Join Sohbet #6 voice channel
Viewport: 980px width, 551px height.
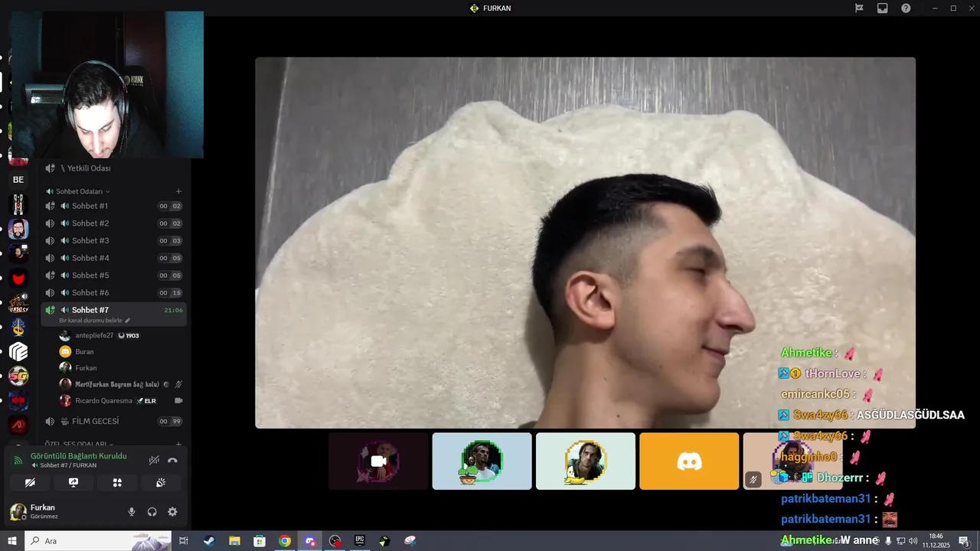pyautogui.click(x=113, y=292)
